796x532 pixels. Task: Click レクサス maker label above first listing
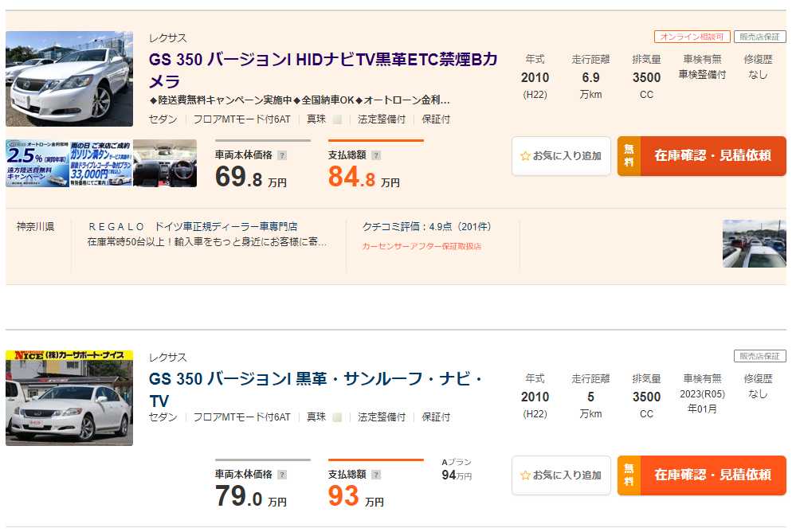point(168,38)
